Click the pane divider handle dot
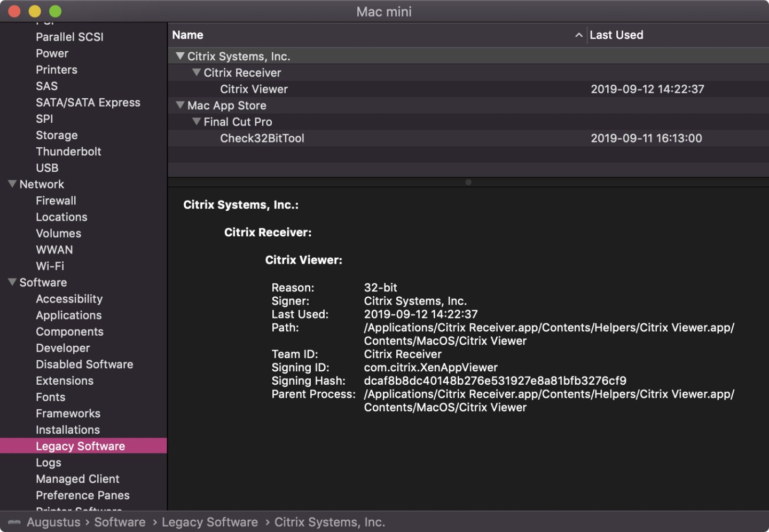 [468, 182]
